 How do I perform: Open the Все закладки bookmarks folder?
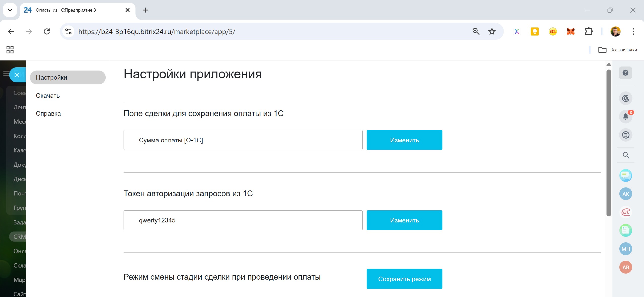tap(618, 50)
